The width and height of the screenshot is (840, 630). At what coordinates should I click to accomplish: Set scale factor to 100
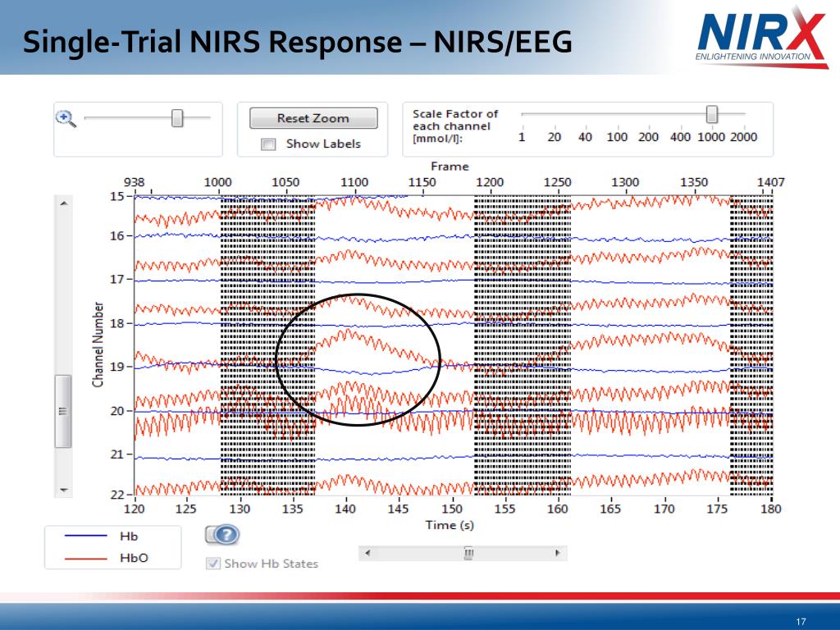click(617, 137)
